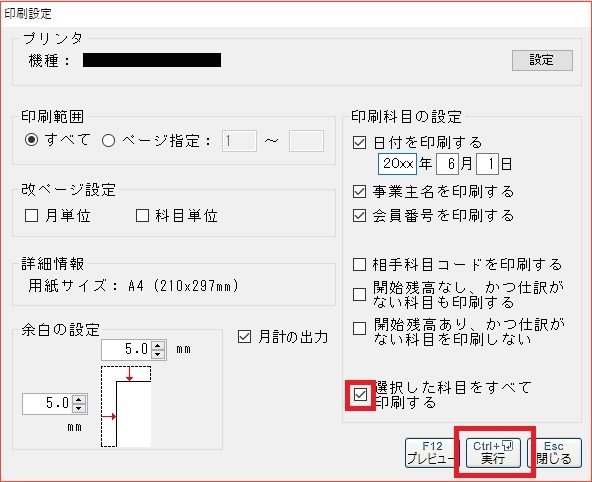The height and width of the screenshot is (482, 592).
Task: Click the day field showing 1
Action: pyautogui.click(x=487, y=164)
